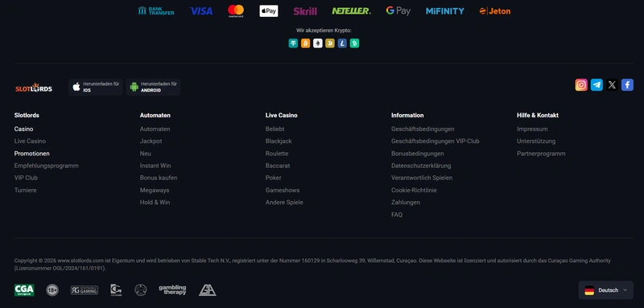Open the Andere Spiele link
Viewport: 644px width, 308px height.
[284, 202]
